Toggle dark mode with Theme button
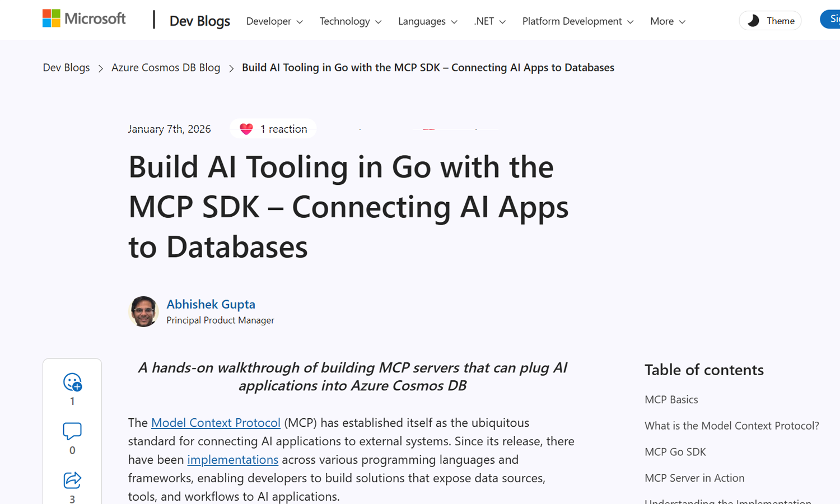 click(x=770, y=21)
